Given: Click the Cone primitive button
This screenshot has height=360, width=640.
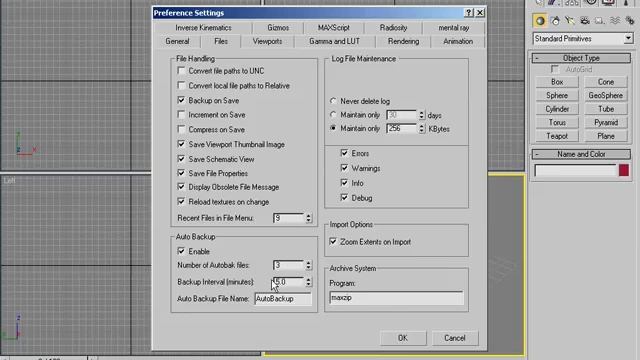Looking at the screenshot, I should [x=606, y=82].
